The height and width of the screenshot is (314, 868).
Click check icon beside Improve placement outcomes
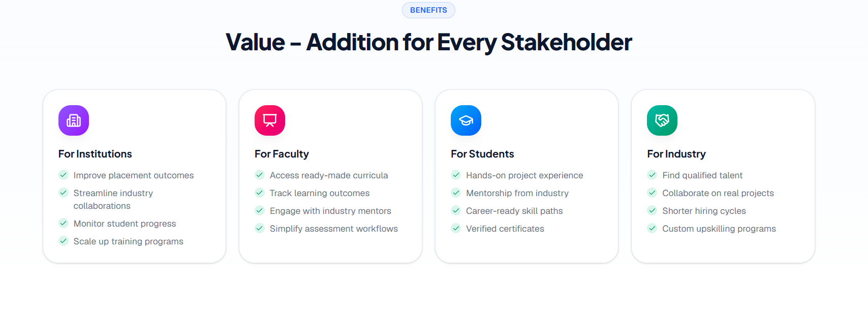click(64, 175)
